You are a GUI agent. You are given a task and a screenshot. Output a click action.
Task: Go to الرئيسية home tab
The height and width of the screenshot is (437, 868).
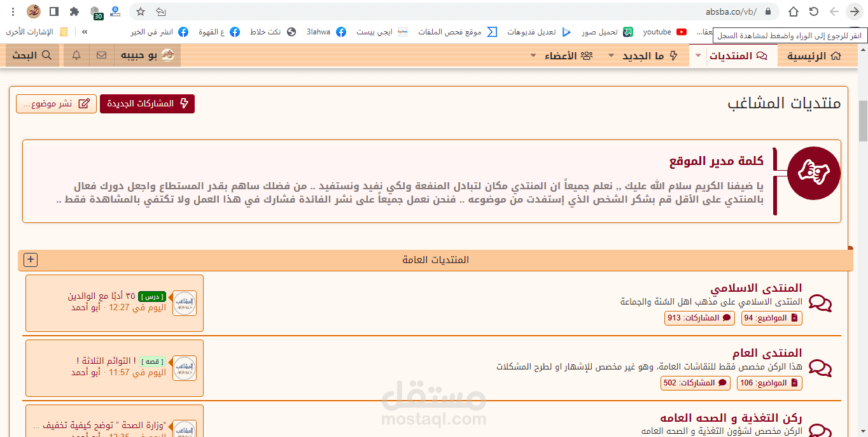tap(814, 56)
